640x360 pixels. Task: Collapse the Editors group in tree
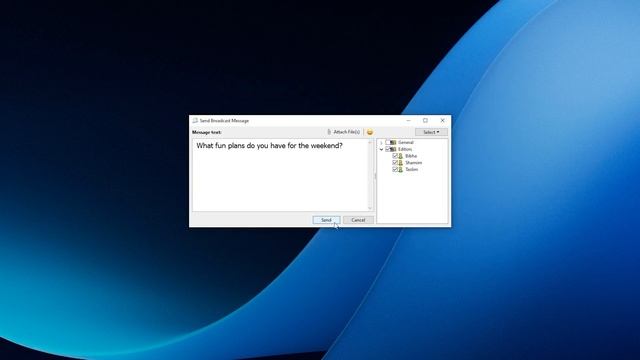(381, 149)
